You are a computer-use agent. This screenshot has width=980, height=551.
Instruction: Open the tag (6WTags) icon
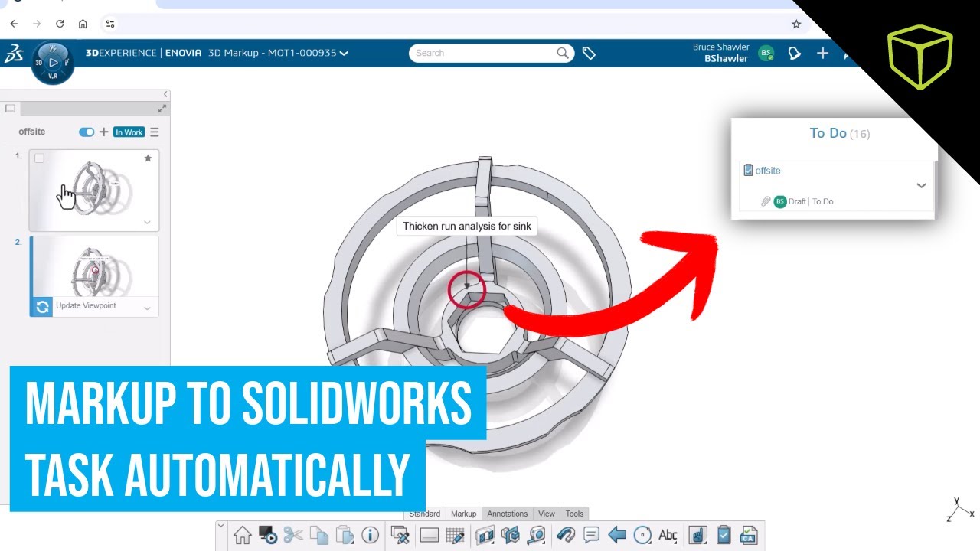tap(589, 53)
